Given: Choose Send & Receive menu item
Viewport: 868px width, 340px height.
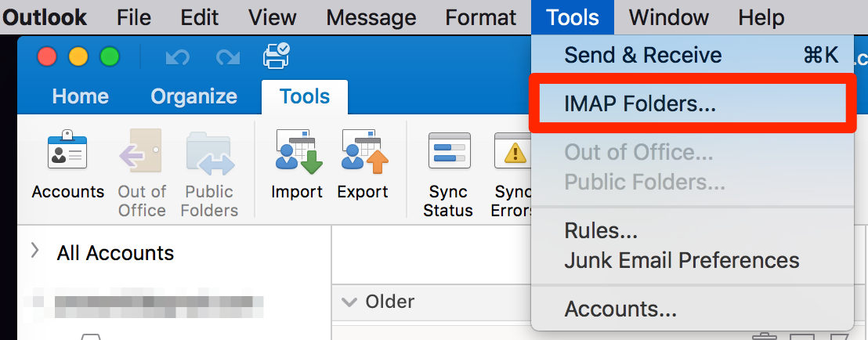Looking at the screenshot, I should pos(642,55).
